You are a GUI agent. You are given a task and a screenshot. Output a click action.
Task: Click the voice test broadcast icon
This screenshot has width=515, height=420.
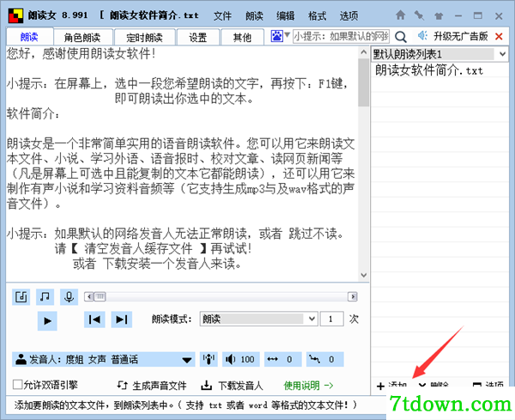[209, 360]
